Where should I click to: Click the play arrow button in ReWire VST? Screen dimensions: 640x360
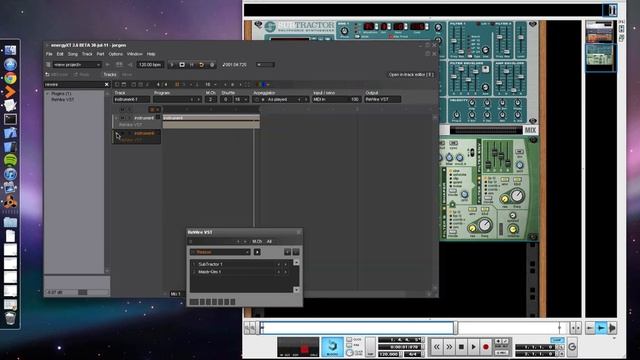coord(257,252)
